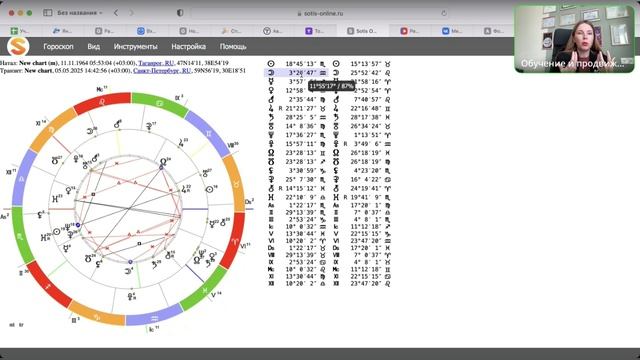
Task: Select the transit Jupiter glyph at 22°16'48"
Action: (336, 108)
